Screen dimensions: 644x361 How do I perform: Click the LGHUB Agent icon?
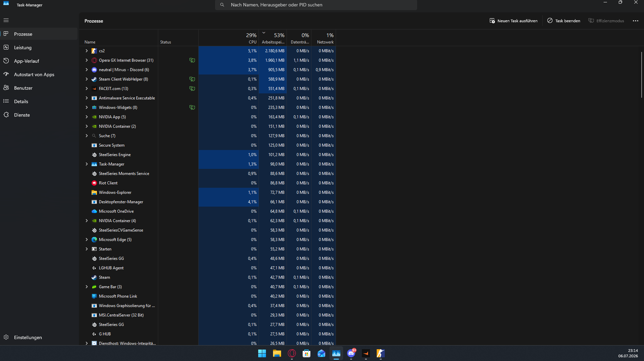tap(94, 268)
